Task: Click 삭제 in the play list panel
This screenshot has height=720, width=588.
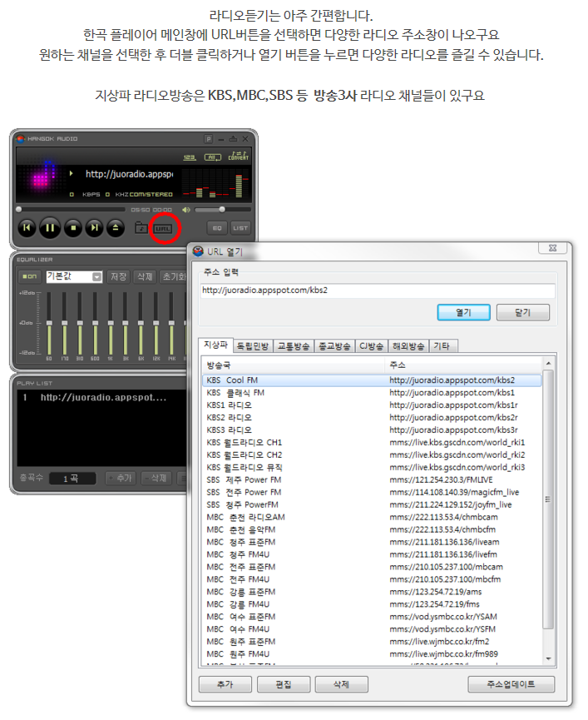Action: tap(155, 479)
